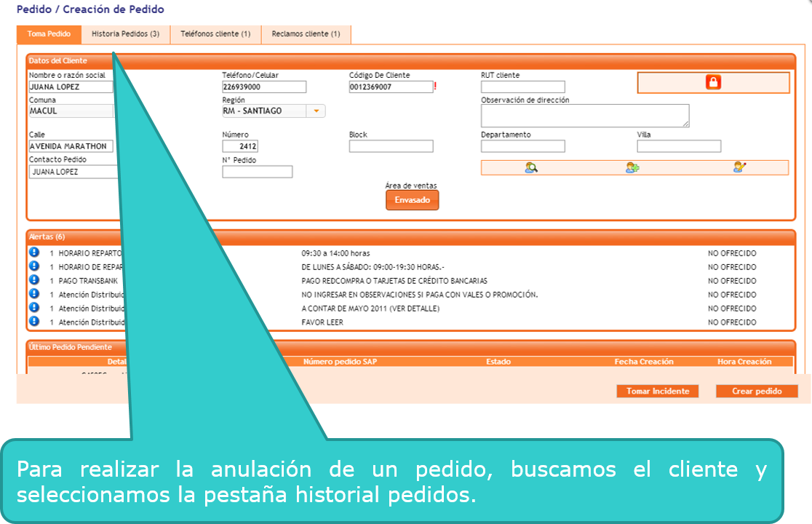The width and height of the screenshot is (812, 524).
Task: Click the Contacto Pedido field
Action: click(x=73, y=172)
